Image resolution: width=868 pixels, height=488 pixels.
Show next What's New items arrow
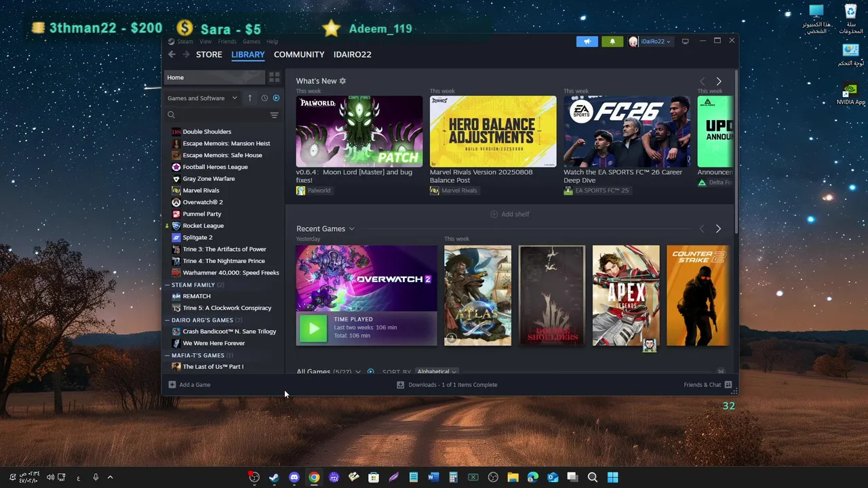pos(719,81)
